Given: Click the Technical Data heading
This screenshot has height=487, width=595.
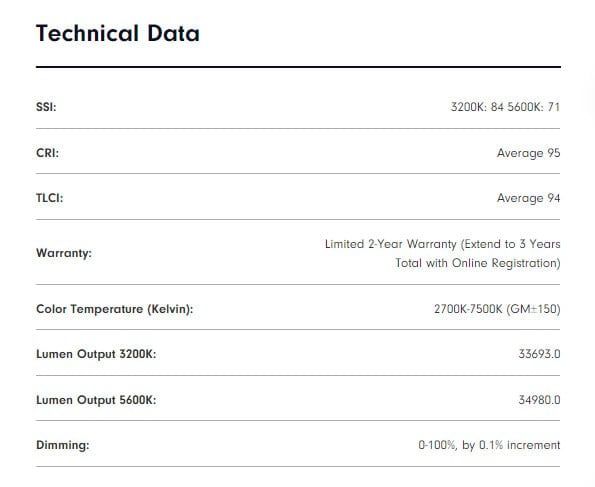Looking at the screenshot, I should [x=118, y=33].
